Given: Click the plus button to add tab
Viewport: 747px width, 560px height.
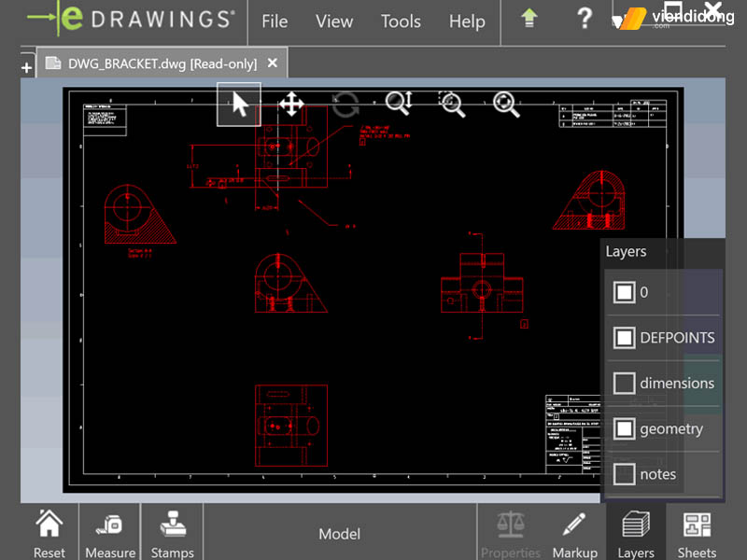Looking at the screenshot, I should click(26, 67).
